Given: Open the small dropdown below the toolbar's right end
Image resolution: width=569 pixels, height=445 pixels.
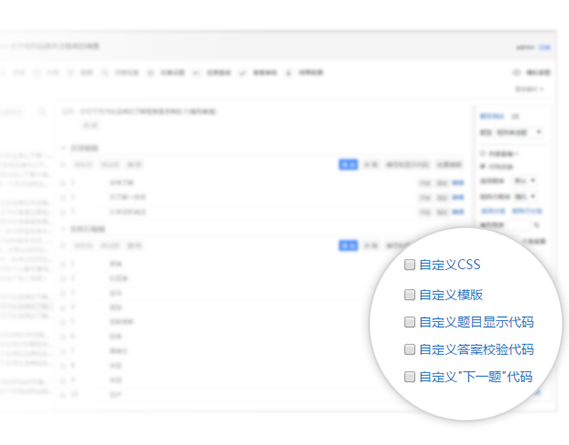Looking at the screenshot, I should coord(529,89).
